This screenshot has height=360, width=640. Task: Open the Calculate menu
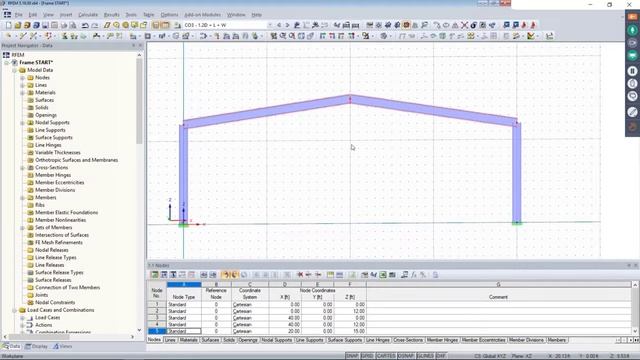(88, 15)
